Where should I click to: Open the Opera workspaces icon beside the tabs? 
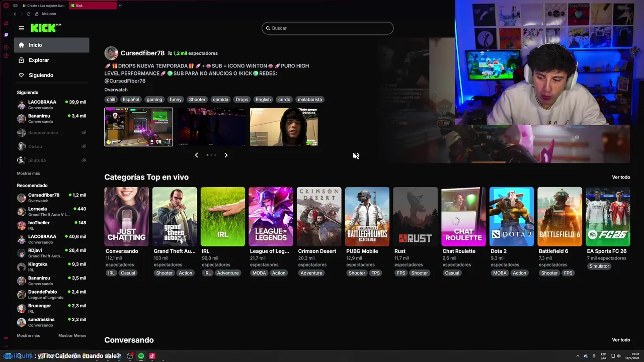16,6
